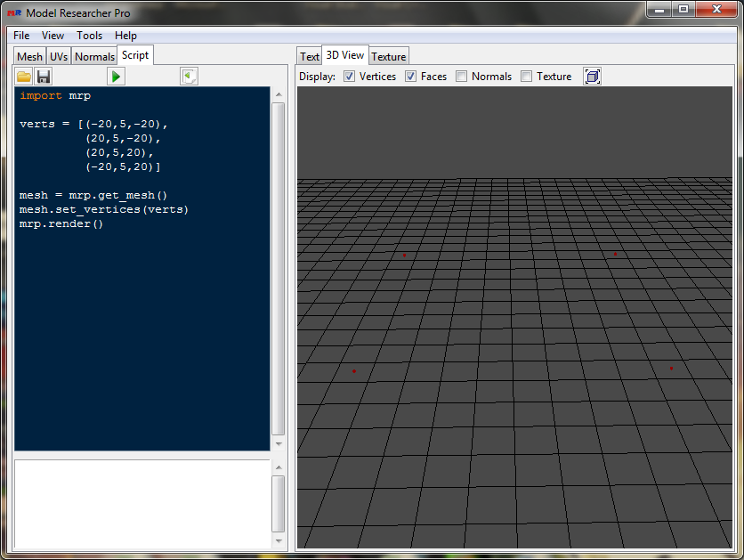Screen dimensions: 744x560
Task: Click the script editor vertical scrollbar thumb
Action: pos(279,269)
